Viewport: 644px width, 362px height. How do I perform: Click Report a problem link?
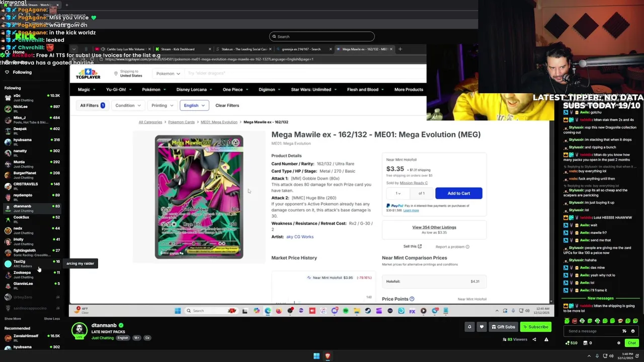[452, 247]
